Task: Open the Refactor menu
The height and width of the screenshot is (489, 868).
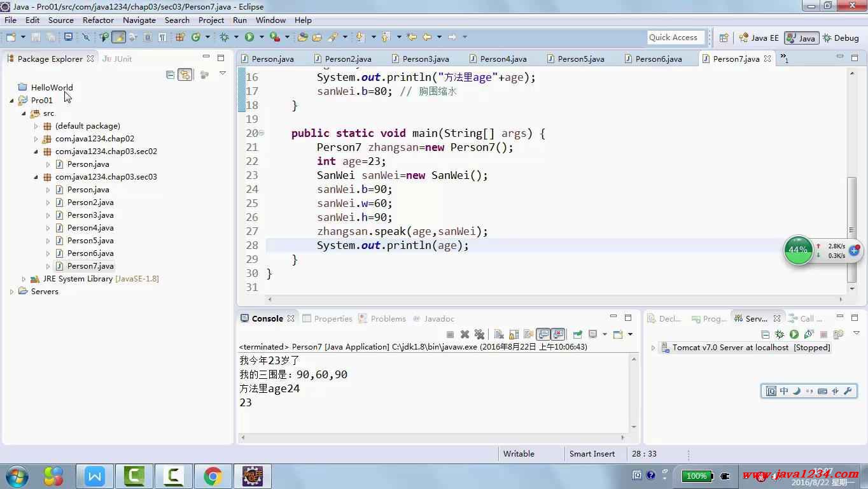Action: [98, 20]
